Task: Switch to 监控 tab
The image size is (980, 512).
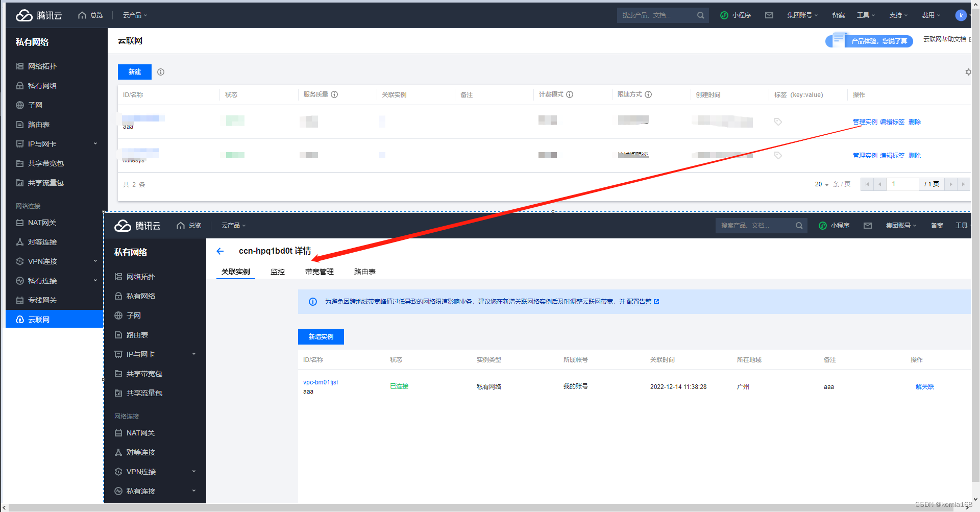Action: click(278, 272)
